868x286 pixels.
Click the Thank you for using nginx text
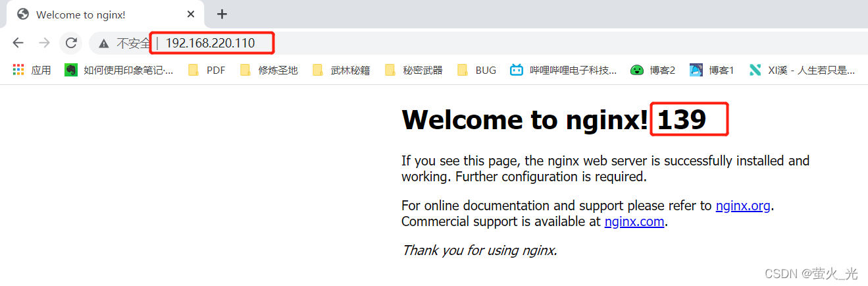(480, 250)
